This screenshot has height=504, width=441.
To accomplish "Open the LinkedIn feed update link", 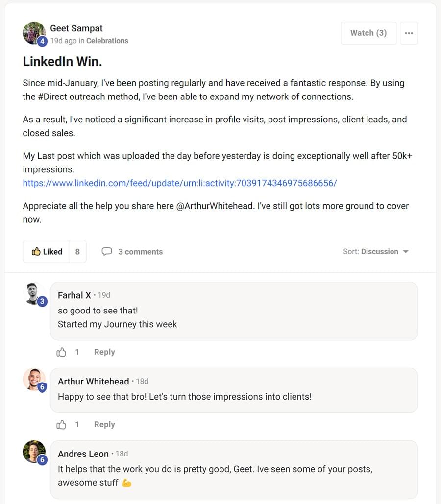I will pos(180,183).
